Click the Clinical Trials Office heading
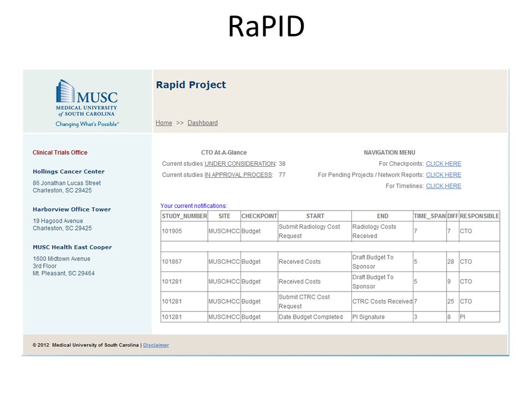 pos(60,152)
